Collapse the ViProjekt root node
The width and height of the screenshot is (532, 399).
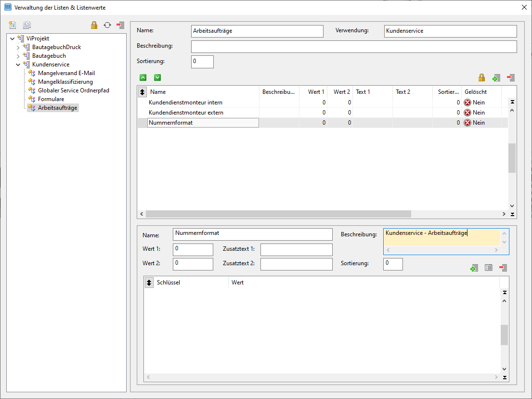pyautogui.click(x=12, y=39)
